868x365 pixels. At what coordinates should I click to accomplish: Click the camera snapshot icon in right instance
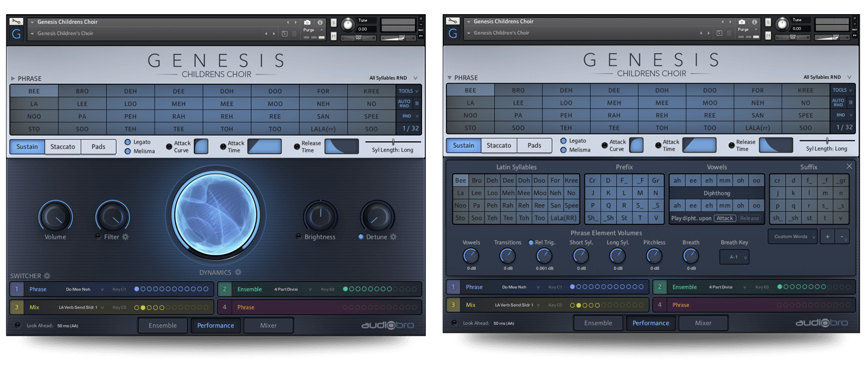[x=742, y=22]
